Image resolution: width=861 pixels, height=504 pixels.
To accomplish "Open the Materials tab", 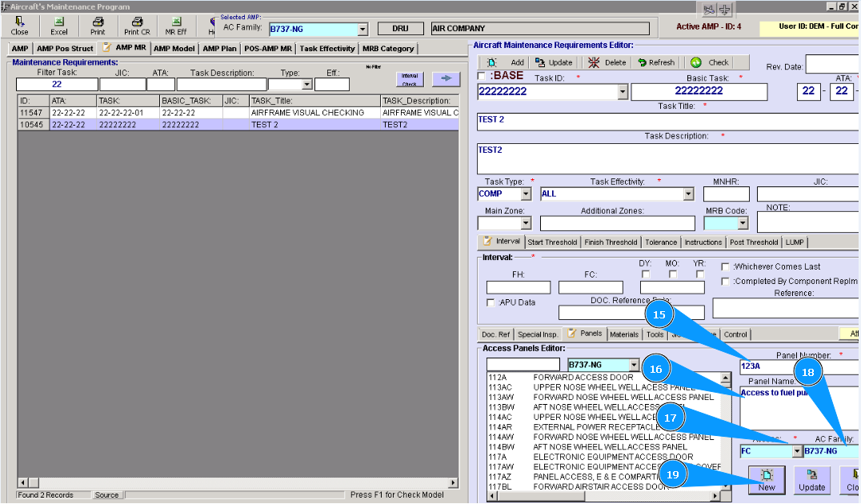I will tap(624, 334).
